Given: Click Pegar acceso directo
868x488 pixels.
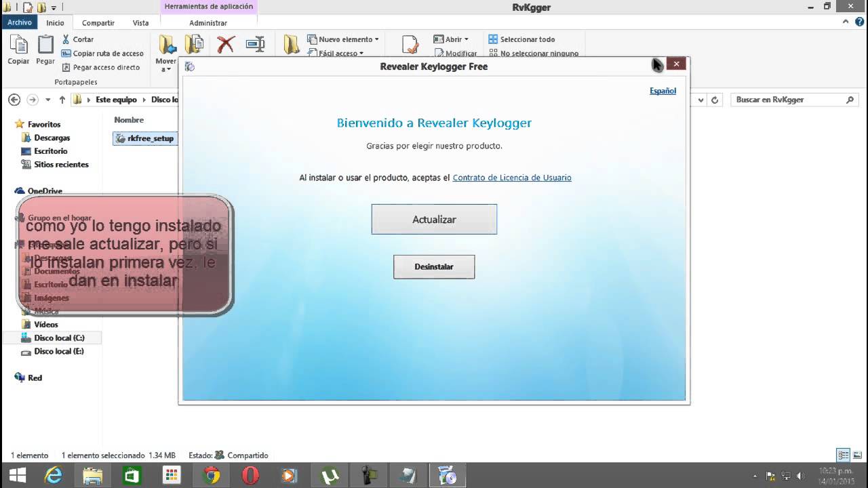Looking at the screenshot, I should [100, 67].
